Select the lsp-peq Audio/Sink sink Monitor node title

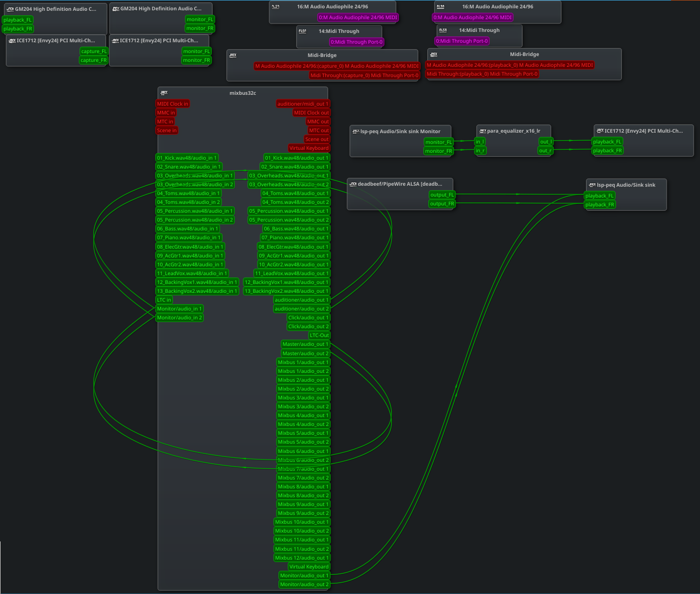(x=400, y=131)
